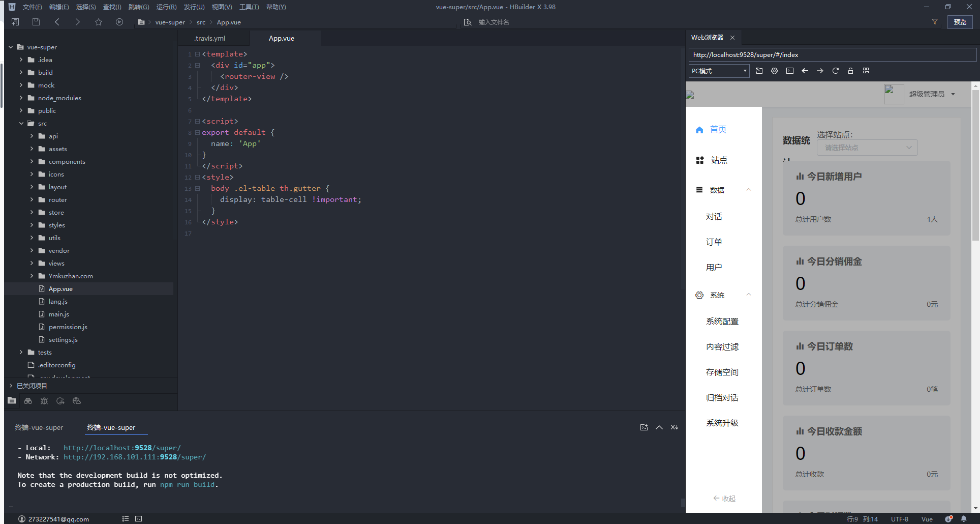Open the 超级管理员 user dropdown
The width and height of the screenshot is (980, 524).
coord(932,94)
